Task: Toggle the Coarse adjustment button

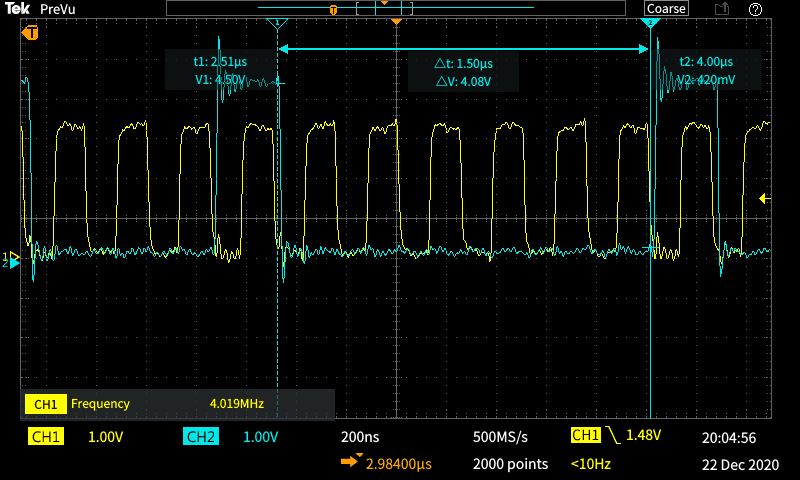Action: (x=666, y=9)
